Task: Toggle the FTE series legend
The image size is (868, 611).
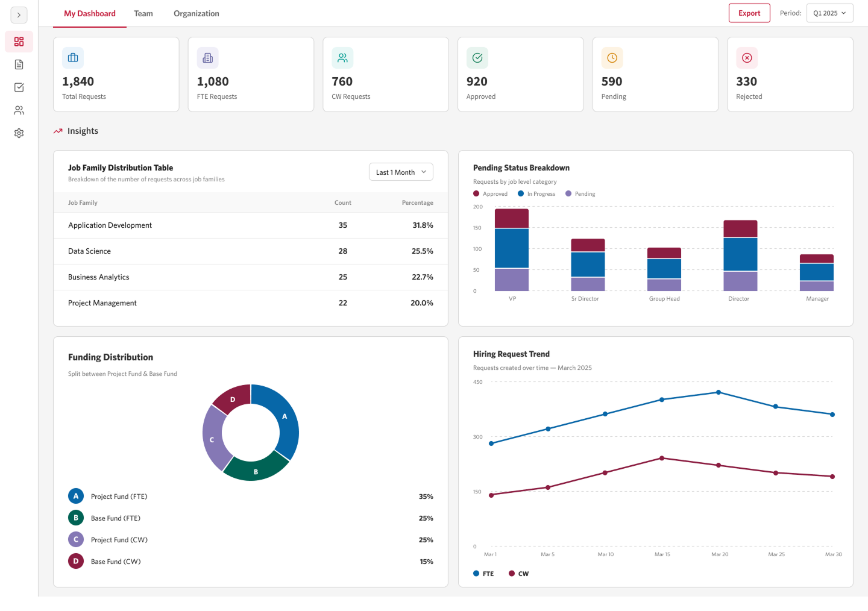Action: (483, 574)
